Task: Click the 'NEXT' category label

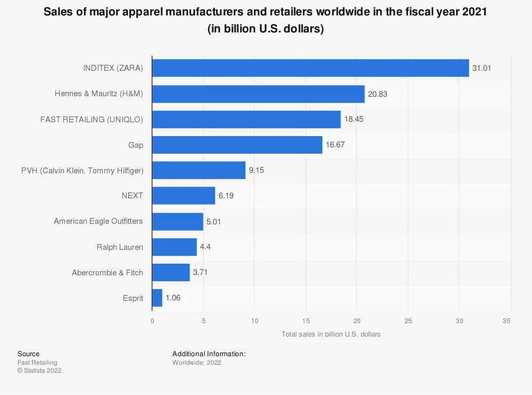Action: [x=132, y=196]
